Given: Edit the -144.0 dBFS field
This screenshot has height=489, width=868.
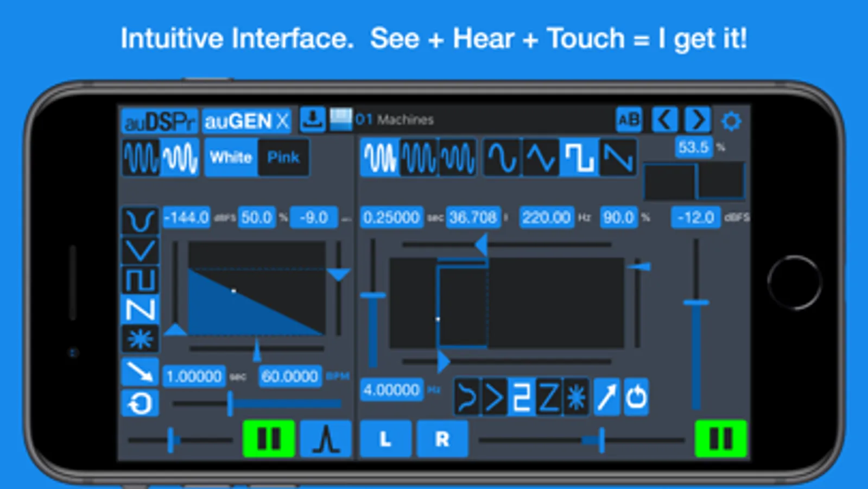Looking at the screenshot, I should tap(186, 217).
